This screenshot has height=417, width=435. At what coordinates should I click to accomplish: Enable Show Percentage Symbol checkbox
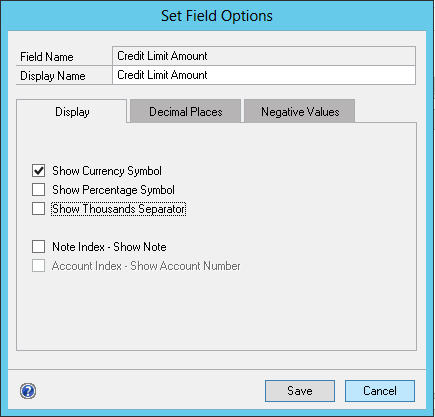39,190
